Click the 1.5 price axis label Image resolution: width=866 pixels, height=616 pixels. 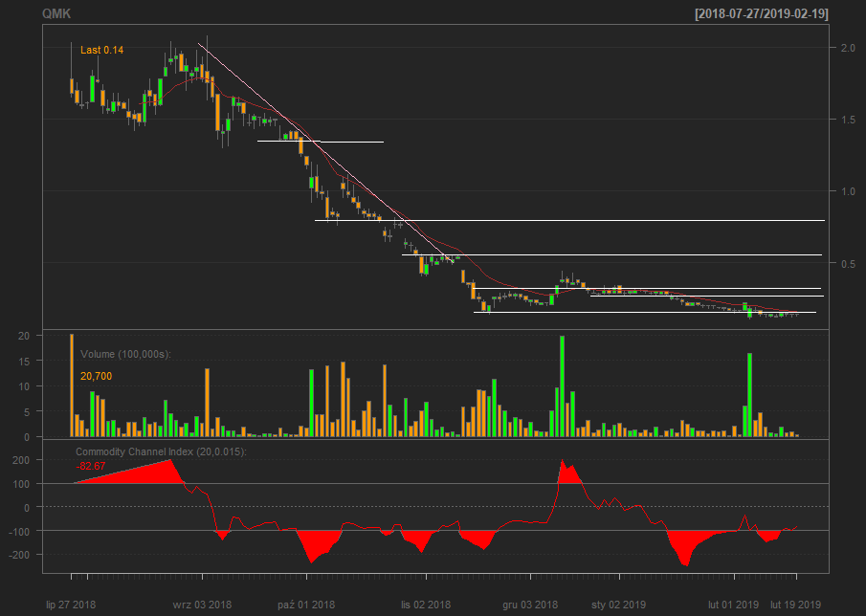pyautogui.click(x=849, y=120)
